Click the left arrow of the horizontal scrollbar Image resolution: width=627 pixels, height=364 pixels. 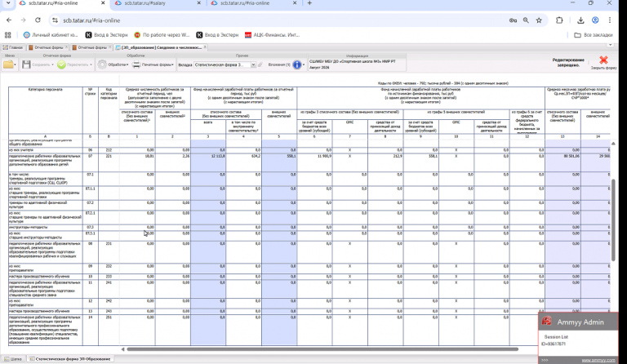click(x=122, y=349)
